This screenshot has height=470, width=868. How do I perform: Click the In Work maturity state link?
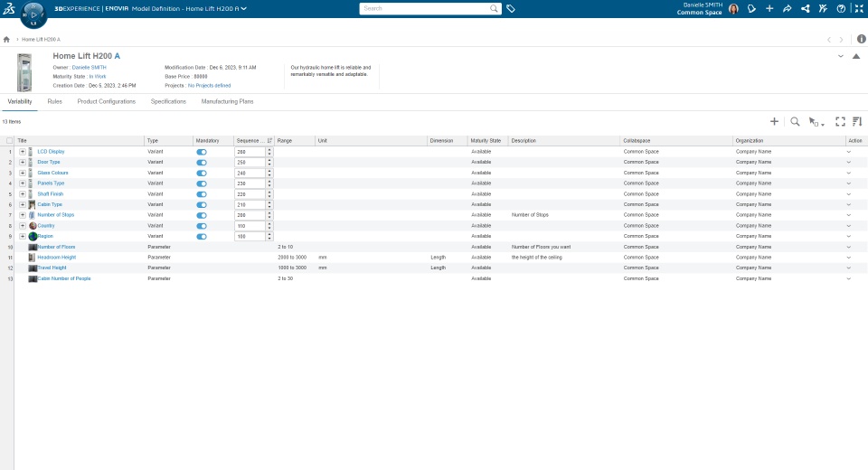coord(98,77)
